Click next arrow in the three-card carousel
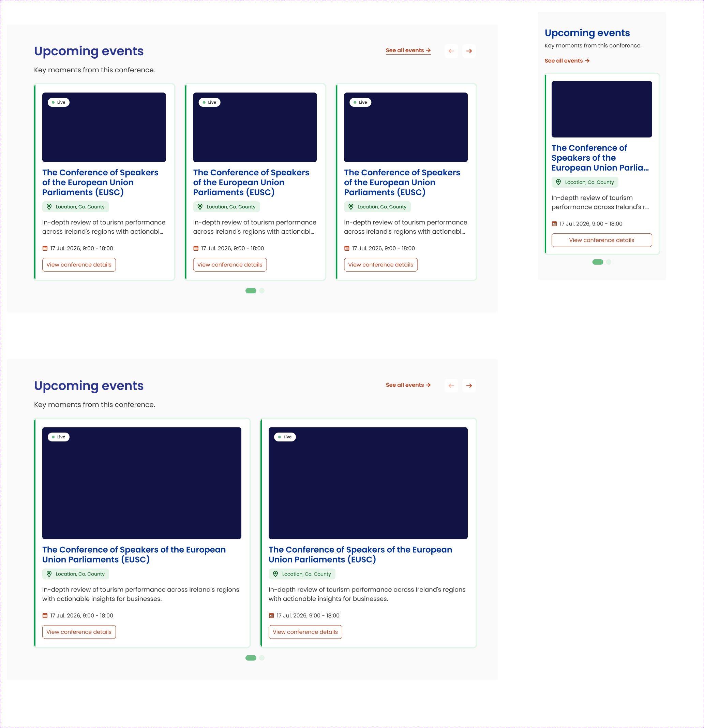The width and height of the screenshot is (704, 728). tap(469, 51)
